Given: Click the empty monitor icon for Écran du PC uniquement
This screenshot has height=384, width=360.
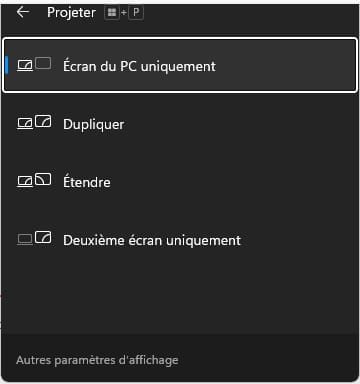Looking at the screenshot, I should (43, 63).
